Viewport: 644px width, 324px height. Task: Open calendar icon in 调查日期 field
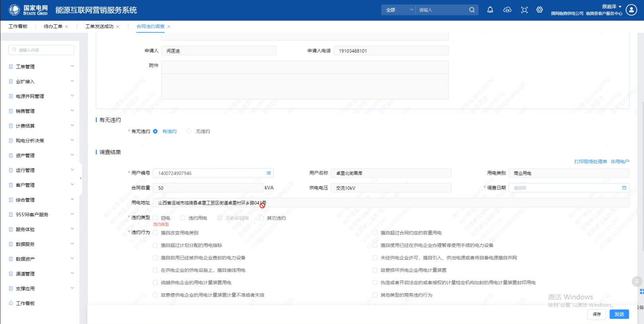pyautogui.click(x=624, y=188)
